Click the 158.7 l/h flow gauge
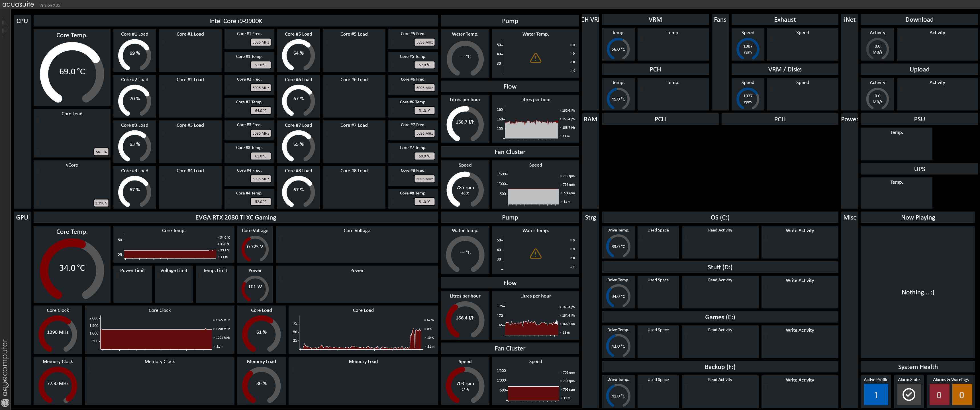 (465, 122)
